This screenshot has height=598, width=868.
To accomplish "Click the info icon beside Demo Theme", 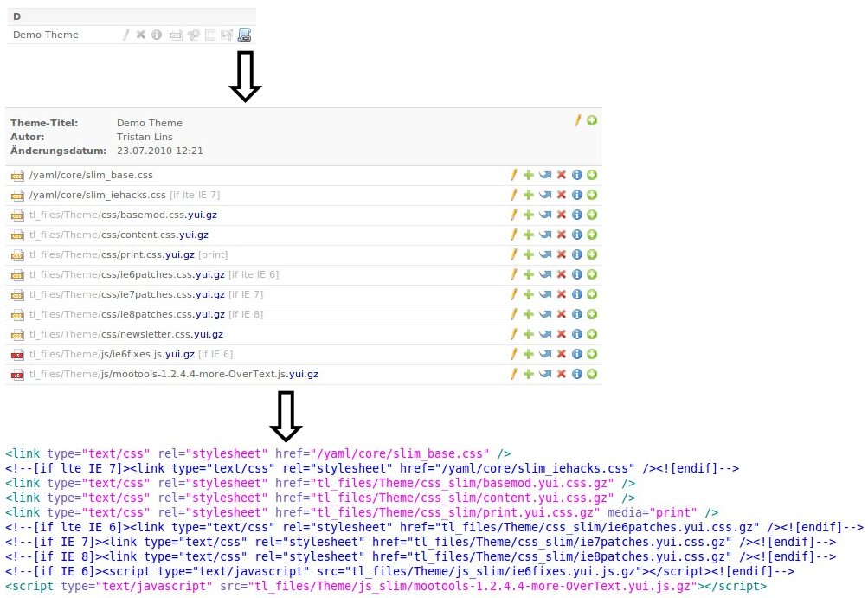I will pyautogui.click(x=157, y=35).
